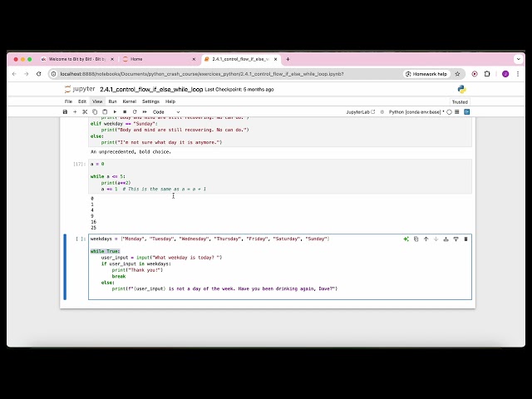Delete the active cell with the trash icon
The height and width of the screenshot is (399, 532).
465,239
